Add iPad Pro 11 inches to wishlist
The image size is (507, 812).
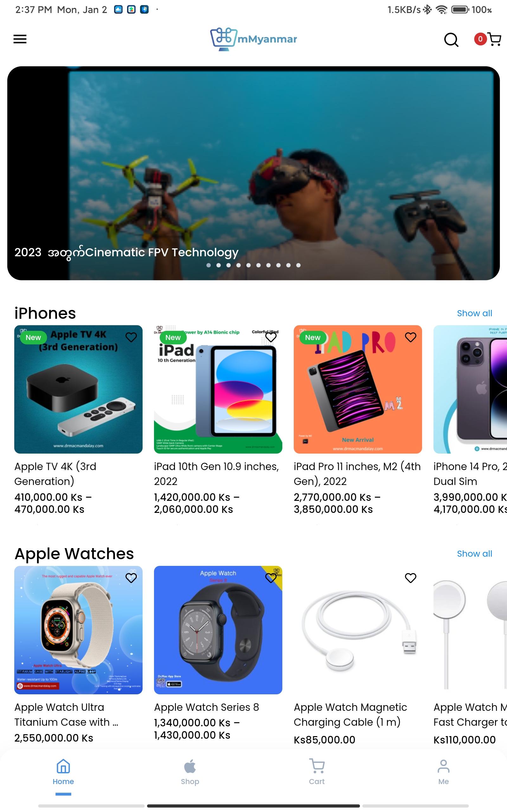pyautogui.click(x=410, y=337)
